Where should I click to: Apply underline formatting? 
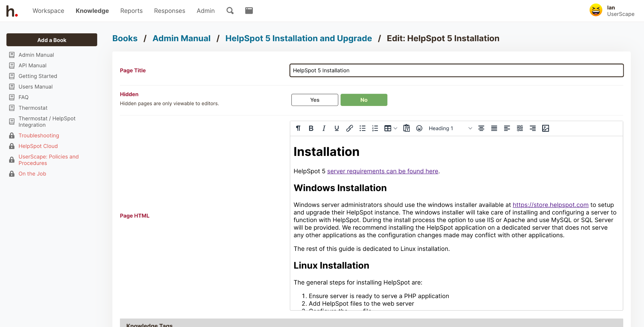tap(337, 128)
